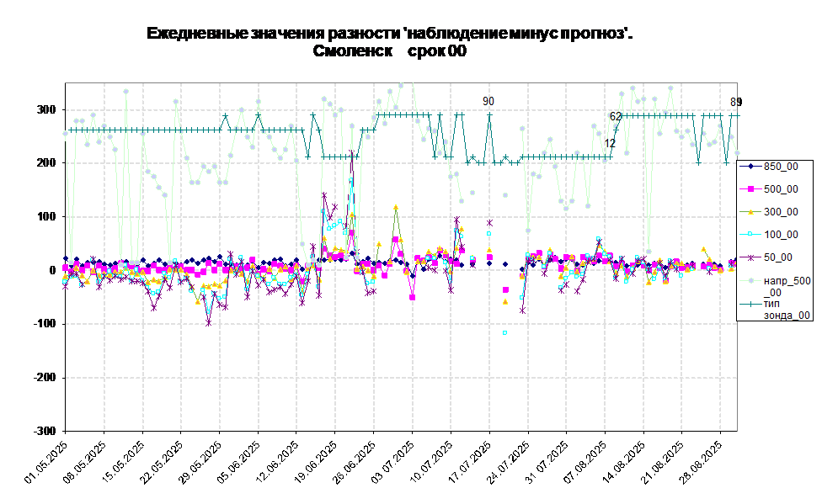Select the 50_00 legend text

[778, 257]
